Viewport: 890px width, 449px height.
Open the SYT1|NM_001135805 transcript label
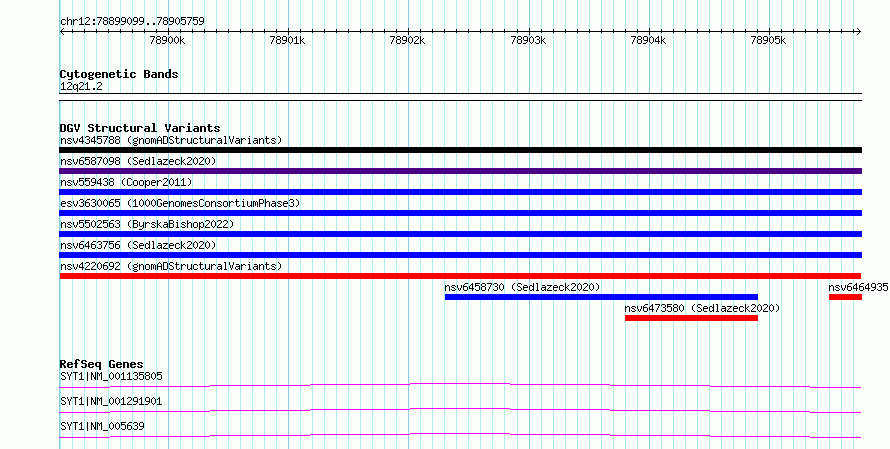[x=111, y=376]
